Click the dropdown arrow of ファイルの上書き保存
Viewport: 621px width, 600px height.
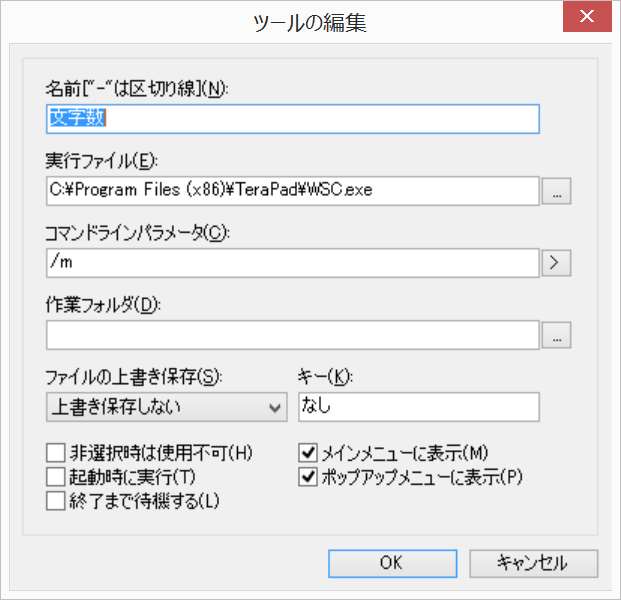coord(275,408)
